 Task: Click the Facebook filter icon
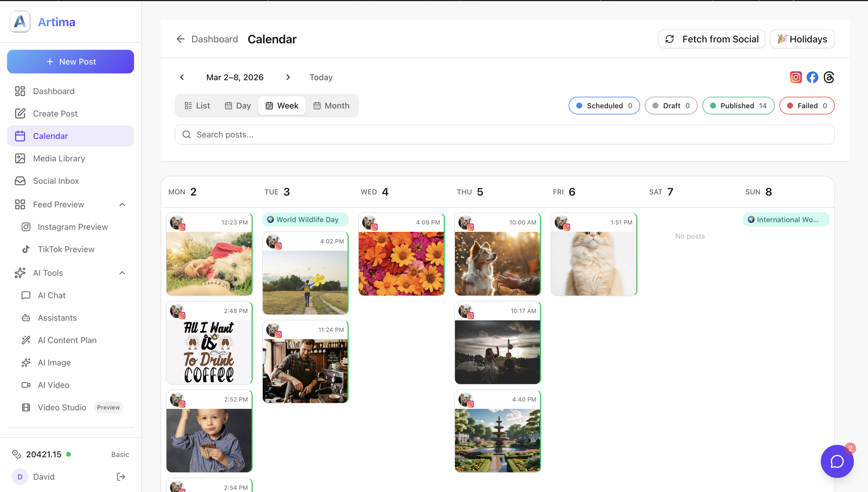tap(812, 77)
